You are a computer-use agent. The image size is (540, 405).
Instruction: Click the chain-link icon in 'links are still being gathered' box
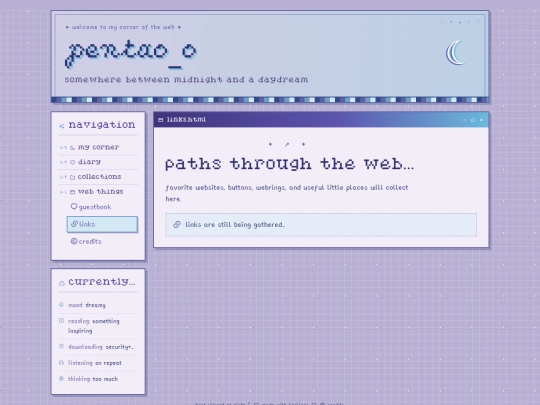coord(177,225)
